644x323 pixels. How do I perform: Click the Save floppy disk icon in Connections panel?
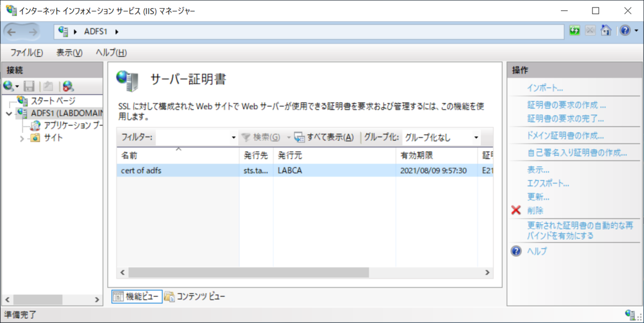coord(30,85)
